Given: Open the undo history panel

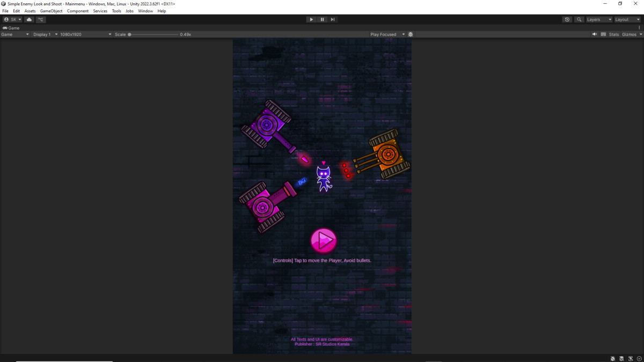Looking at the screenshot, I should [x=567, y=19].
